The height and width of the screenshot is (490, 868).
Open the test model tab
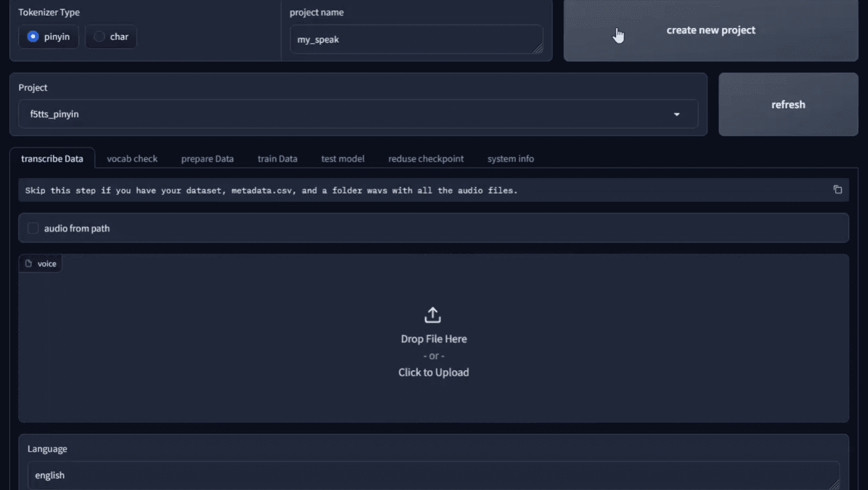click(342, 159)
